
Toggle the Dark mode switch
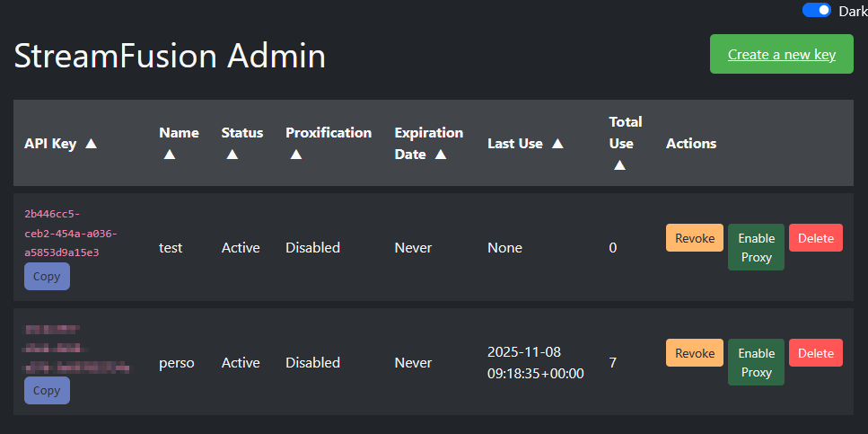coord(817,10)
